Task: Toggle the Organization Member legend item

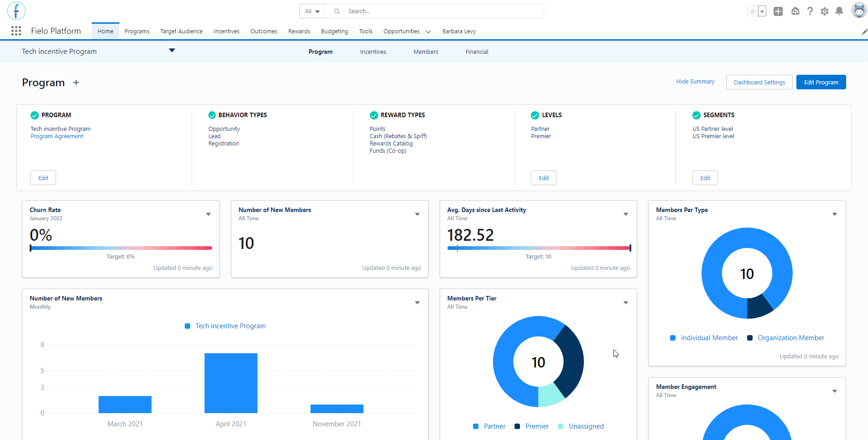Action: [786, 338]
